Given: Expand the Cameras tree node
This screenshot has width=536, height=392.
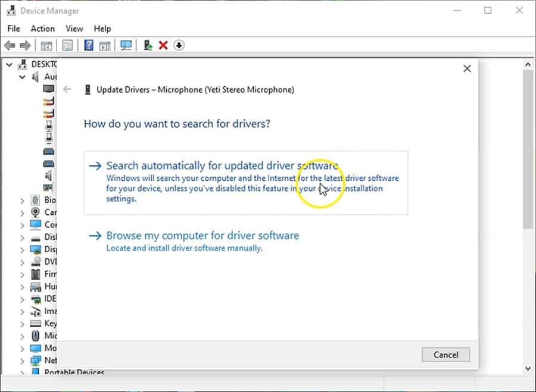Looking at the screenshot, I should click(x=22, y=213).
